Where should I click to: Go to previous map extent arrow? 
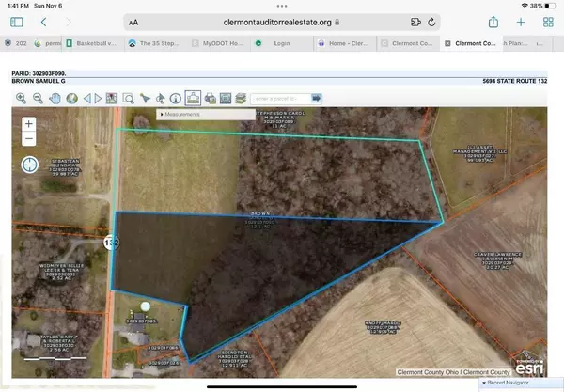(87, 98)
